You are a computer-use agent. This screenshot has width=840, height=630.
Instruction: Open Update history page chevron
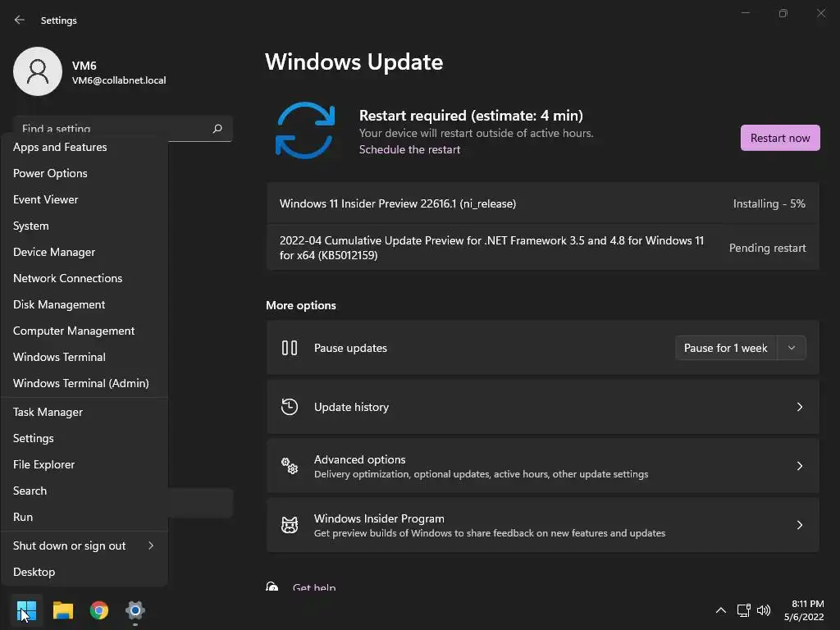click(800, 407)
